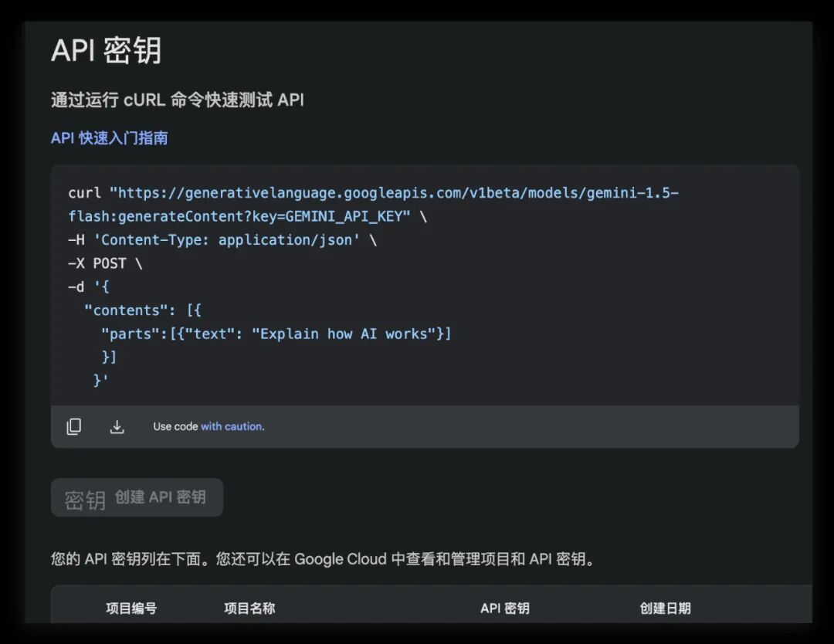Click the curl URL line in code block
This screenshot has width=834, height=644.
coord(374,192)
